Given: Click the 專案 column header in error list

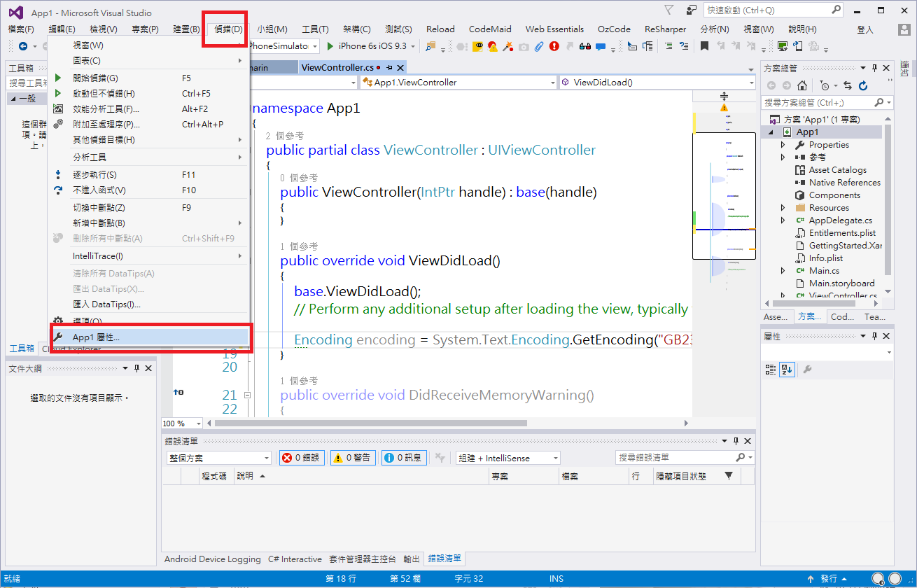Looking at the screenshot, I should pyautogui.click(x=523, y=476).
